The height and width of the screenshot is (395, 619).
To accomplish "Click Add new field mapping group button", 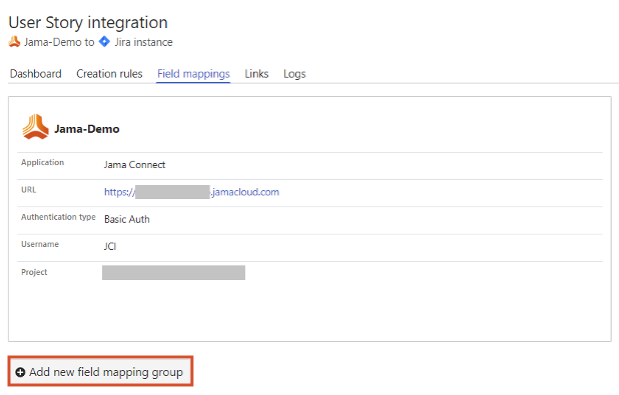I will click(x=100, y=372).
